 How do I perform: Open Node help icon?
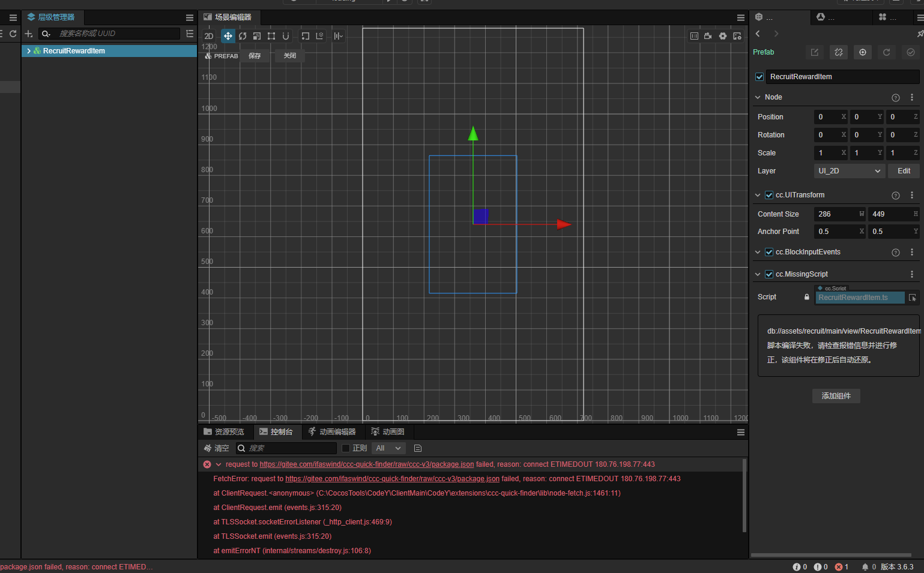coord(896,98)
